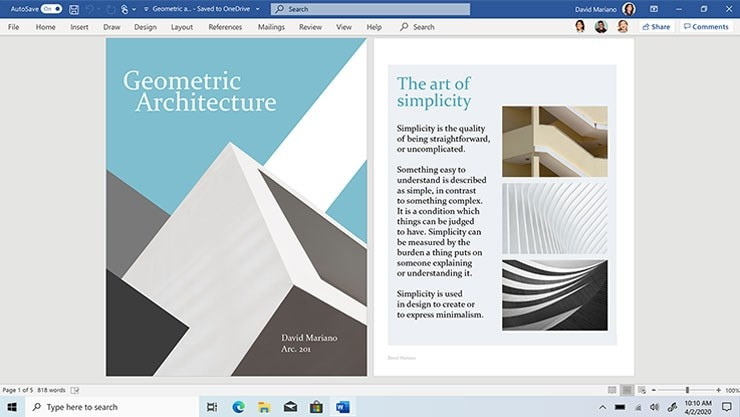Click David Mariano's profile picture

coord(628,9)
